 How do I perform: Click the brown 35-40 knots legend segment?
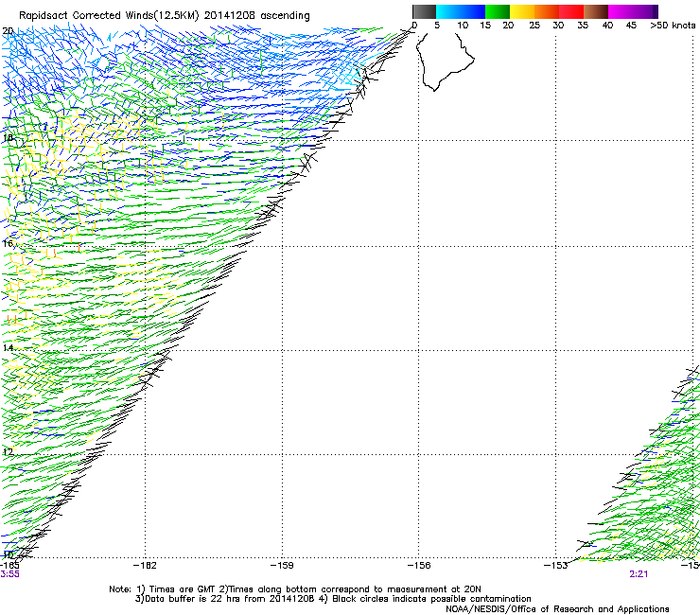[596, 11]
